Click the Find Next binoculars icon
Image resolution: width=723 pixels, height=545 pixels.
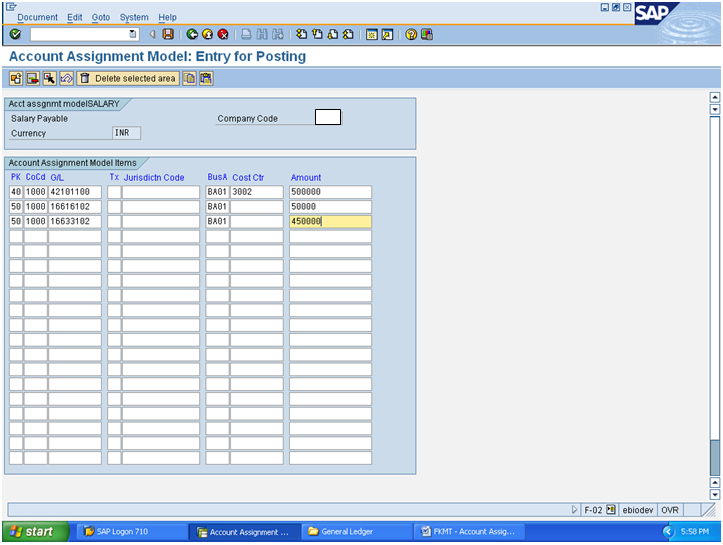pos(278,34)
